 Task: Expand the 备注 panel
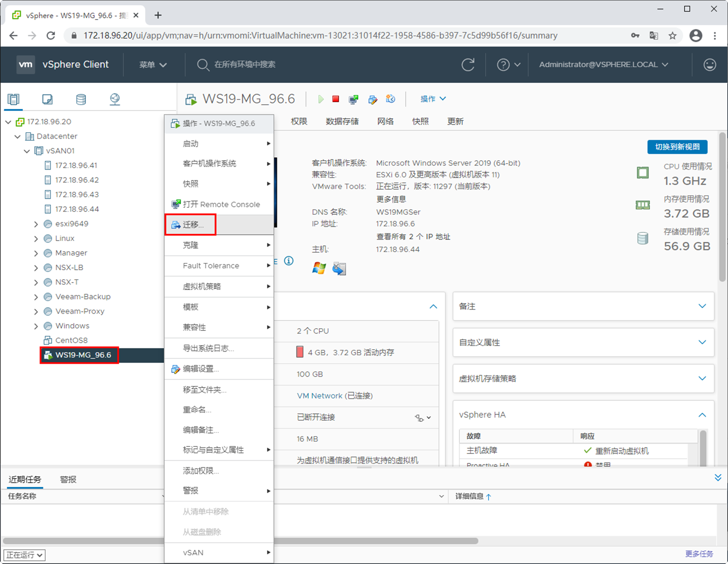(702, 306)
